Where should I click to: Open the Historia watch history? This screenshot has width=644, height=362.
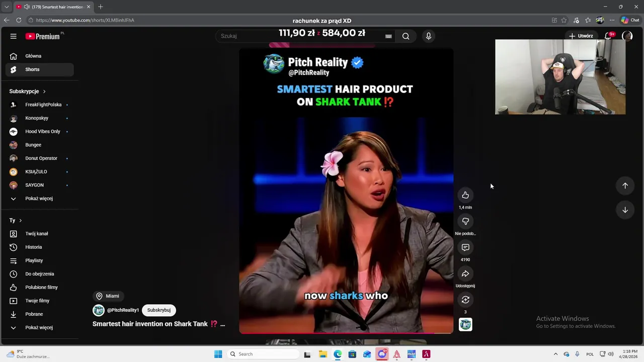tap(40, 247)
